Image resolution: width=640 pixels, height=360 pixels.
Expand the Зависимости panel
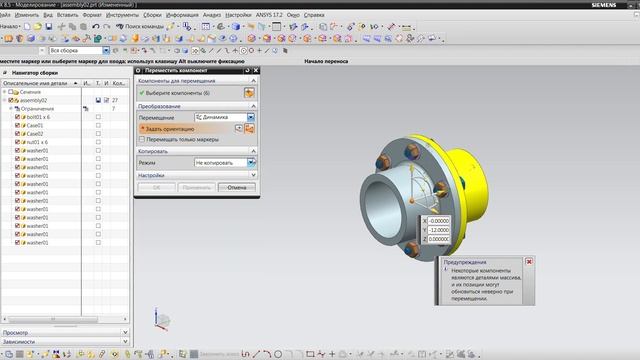125,341
